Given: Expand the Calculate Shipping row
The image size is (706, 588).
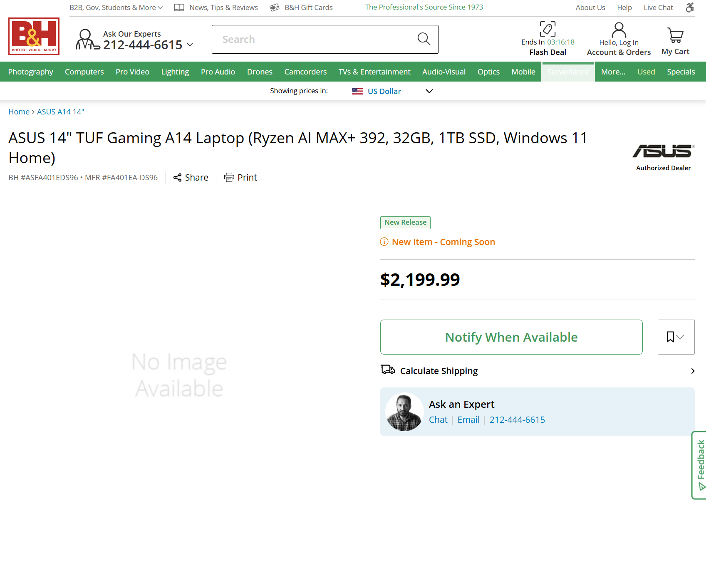Looking at the screenshot, I should coord(537,371).
